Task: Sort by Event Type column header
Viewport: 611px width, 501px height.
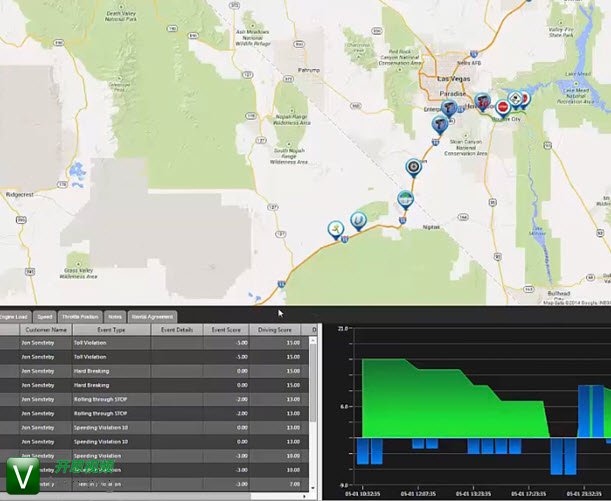Action: click(x=111, y=330)
